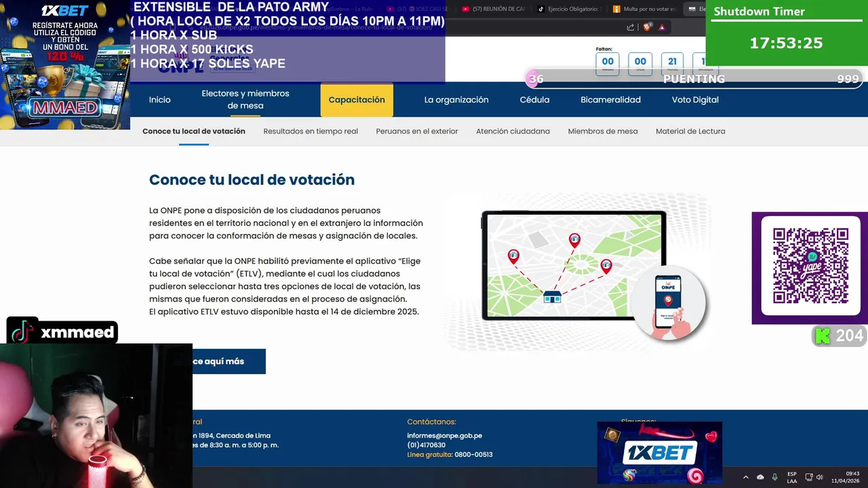
Task: Open Material de Lectura submenu link
Action: pos(690,131)
